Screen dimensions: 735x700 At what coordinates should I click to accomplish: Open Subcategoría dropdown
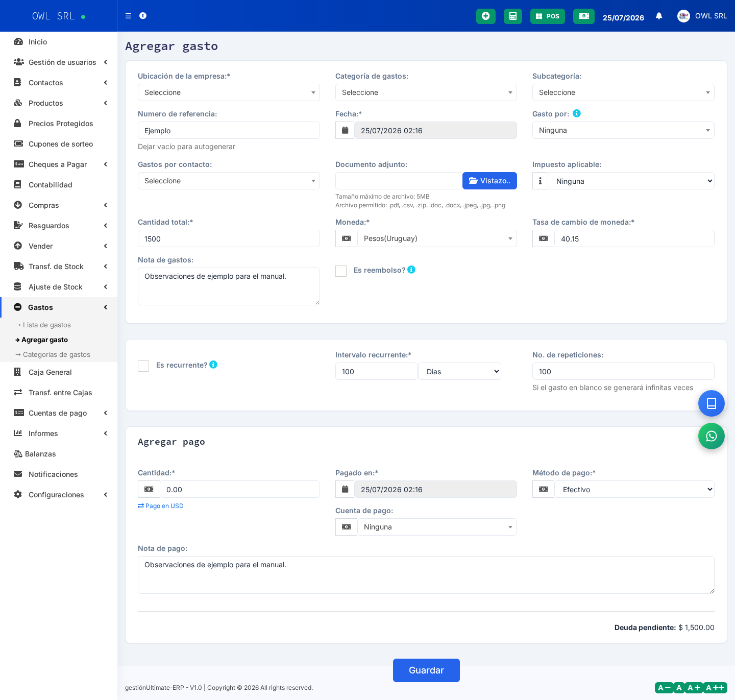coord(623,92)
